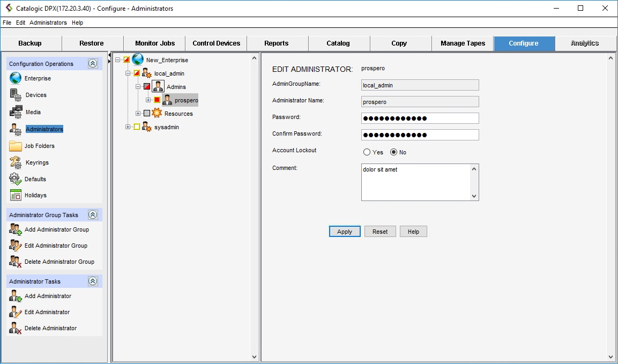This screenshot has height=364, width=618.
Task: Click the Holidays calendar icon
Action: [x=16, y=195]
